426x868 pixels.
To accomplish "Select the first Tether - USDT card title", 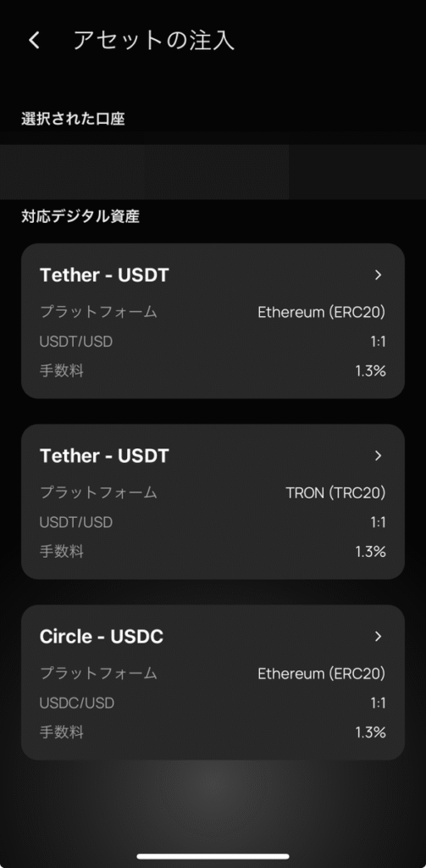I will (104, 275).
